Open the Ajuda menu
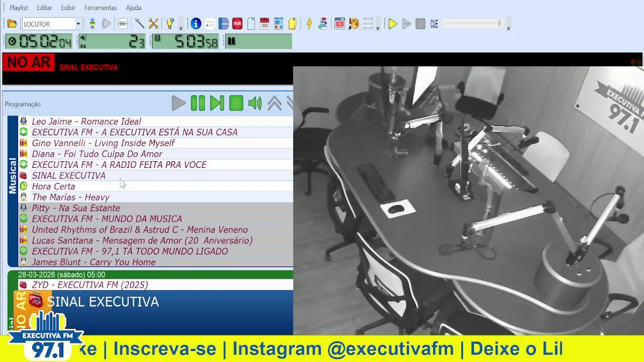Screen dimensions: 644x362 point(133,8)
